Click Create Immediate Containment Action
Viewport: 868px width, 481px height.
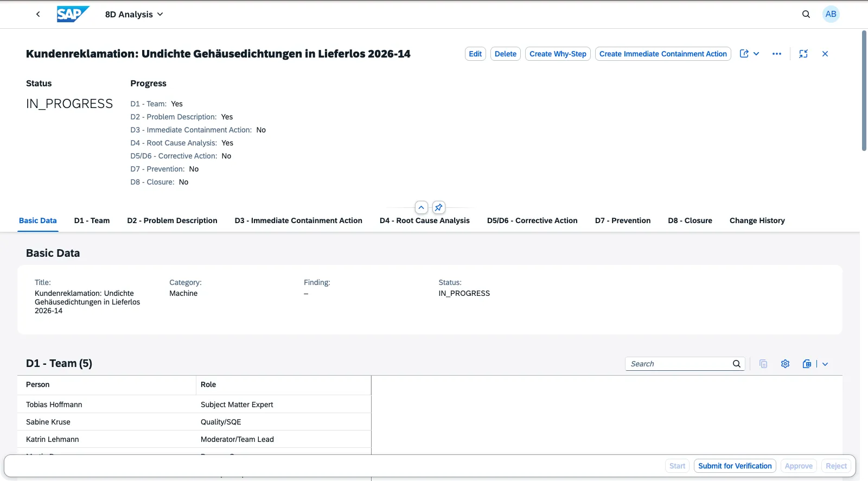tap(663, 54)
